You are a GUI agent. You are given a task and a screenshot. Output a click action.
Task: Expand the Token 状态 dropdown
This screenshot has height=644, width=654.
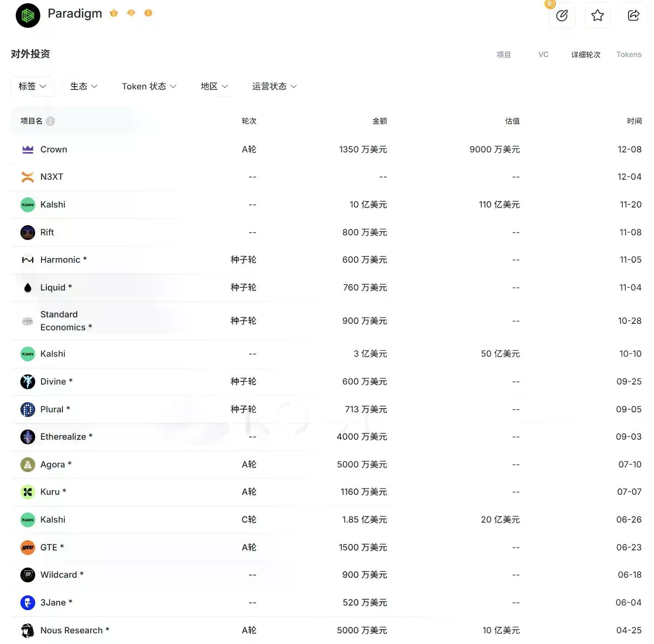(x=149, y=86)
